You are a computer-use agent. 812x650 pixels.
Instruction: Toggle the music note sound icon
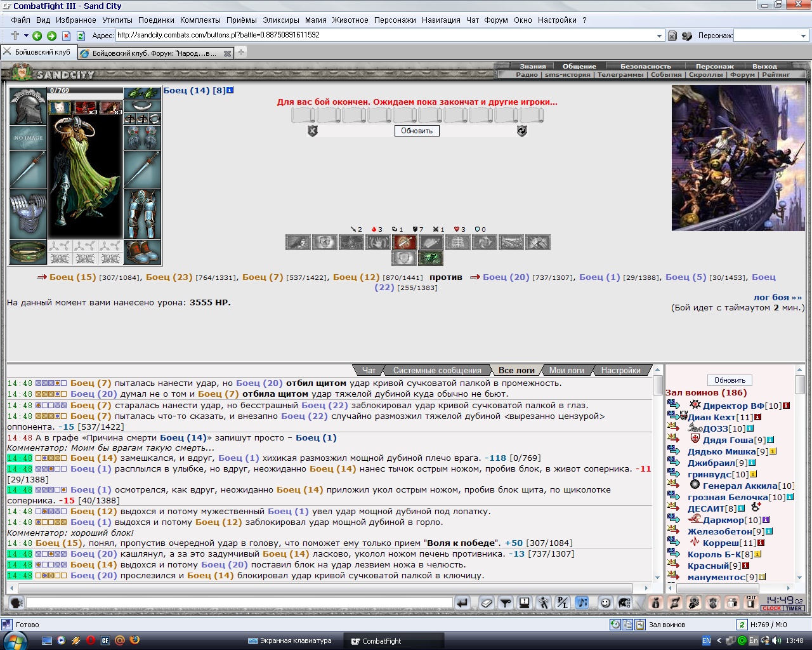click(x=582, y=603)
